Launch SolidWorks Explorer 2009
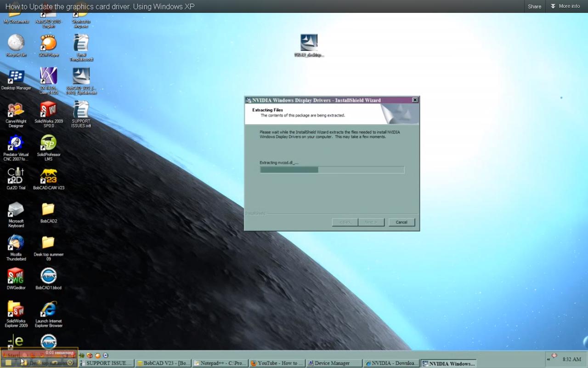This screenshot has width=588, height=368. click(x=16, y=314)
